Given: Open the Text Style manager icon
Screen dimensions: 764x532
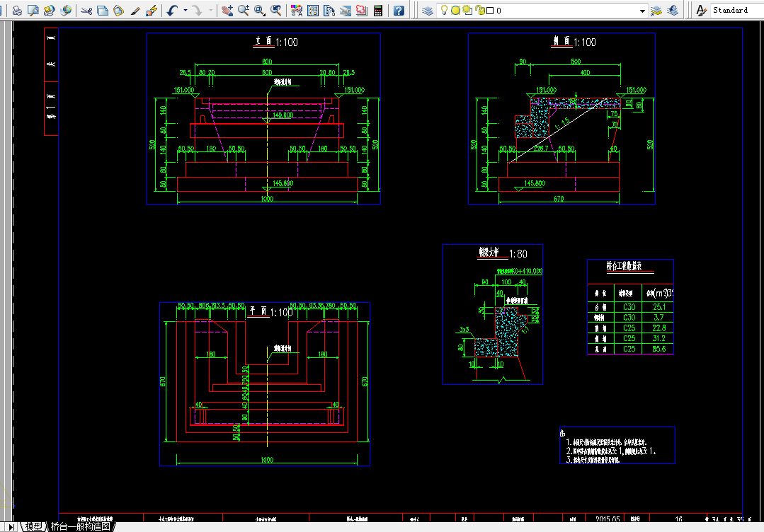Looking at the screenshot, I should [x=701, y=10].
